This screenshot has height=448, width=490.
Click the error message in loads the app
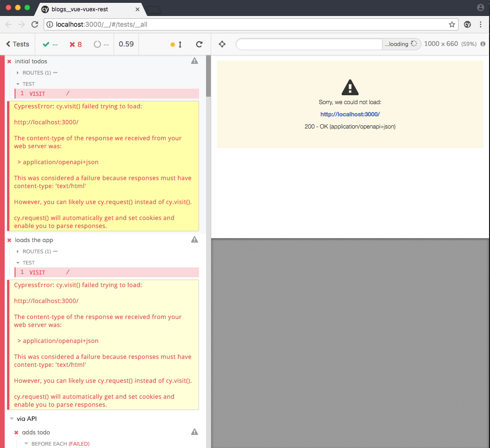103,345
